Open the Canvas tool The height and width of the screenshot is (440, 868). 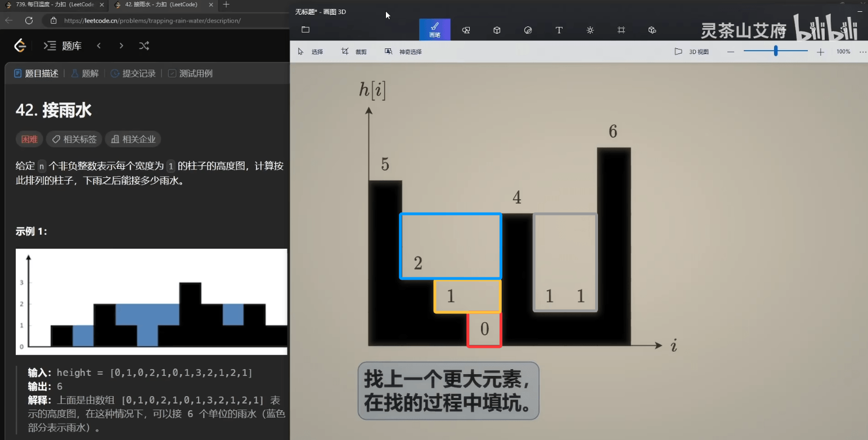[621, 30]
